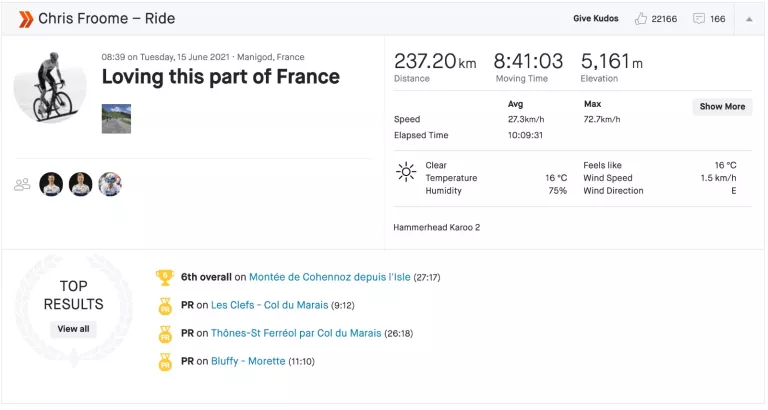Screen dimensions: 768x410
Task: Click the sun weather icon
Action: [x=406, y=172]
